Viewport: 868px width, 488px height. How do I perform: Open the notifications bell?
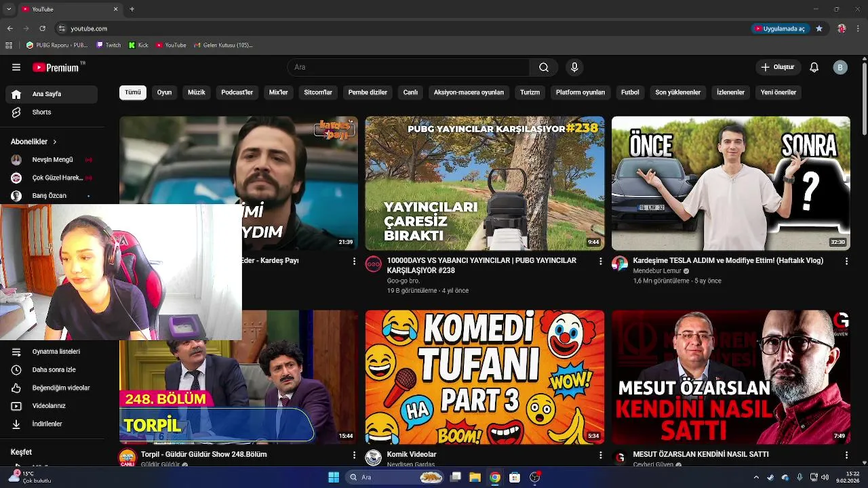[x=814, y=67]
